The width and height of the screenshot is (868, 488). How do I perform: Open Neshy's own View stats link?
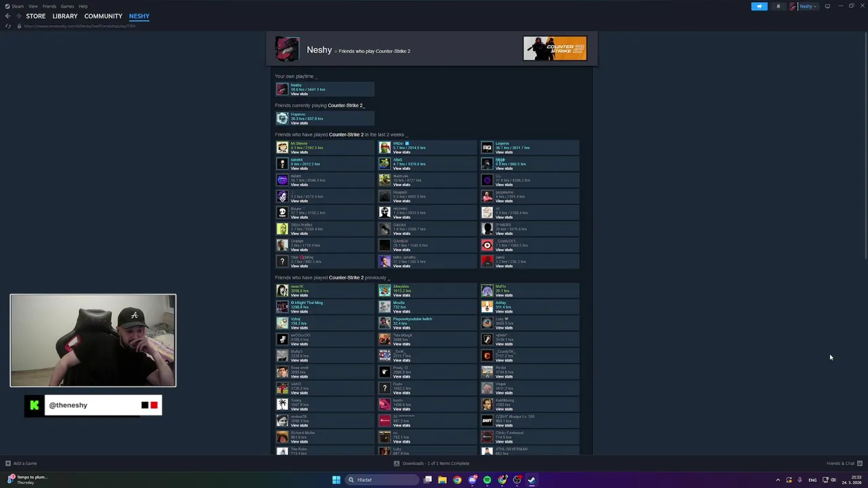[x=299, y=94]
